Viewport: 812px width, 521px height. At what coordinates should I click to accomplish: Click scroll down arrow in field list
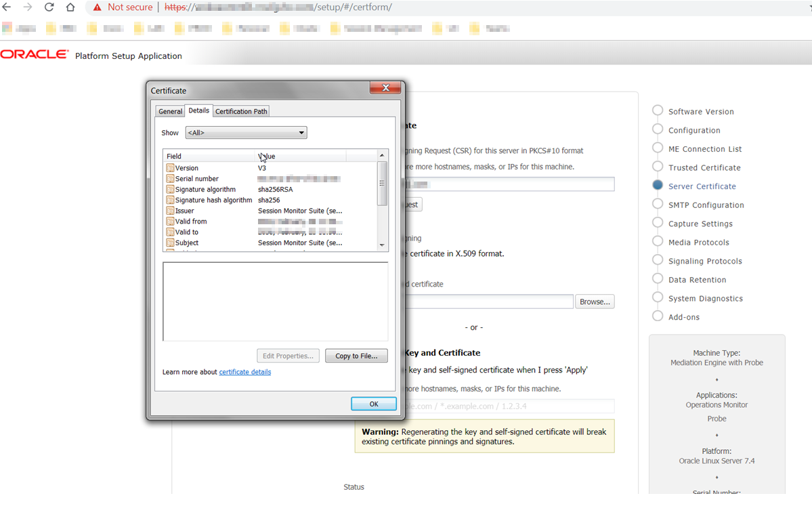pos(382,245)
